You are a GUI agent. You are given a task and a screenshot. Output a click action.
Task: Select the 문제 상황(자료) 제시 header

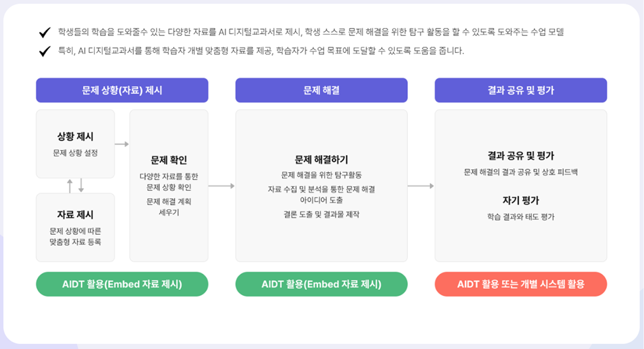coord(122,90)
